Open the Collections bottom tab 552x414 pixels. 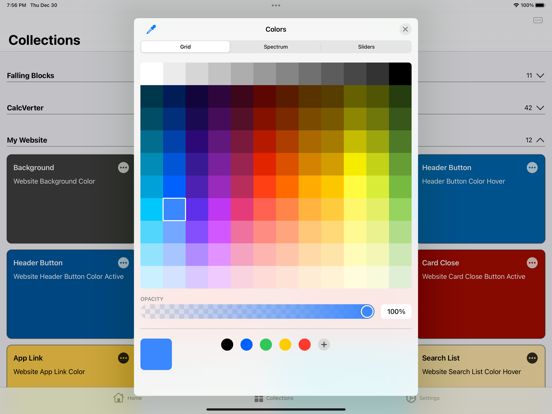click(274, 398)
